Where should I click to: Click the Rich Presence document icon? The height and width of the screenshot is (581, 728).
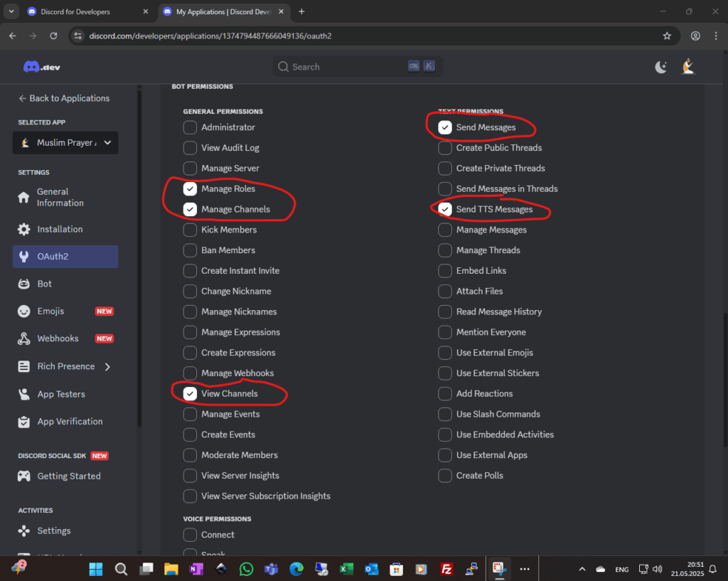(x=23, y=366)
